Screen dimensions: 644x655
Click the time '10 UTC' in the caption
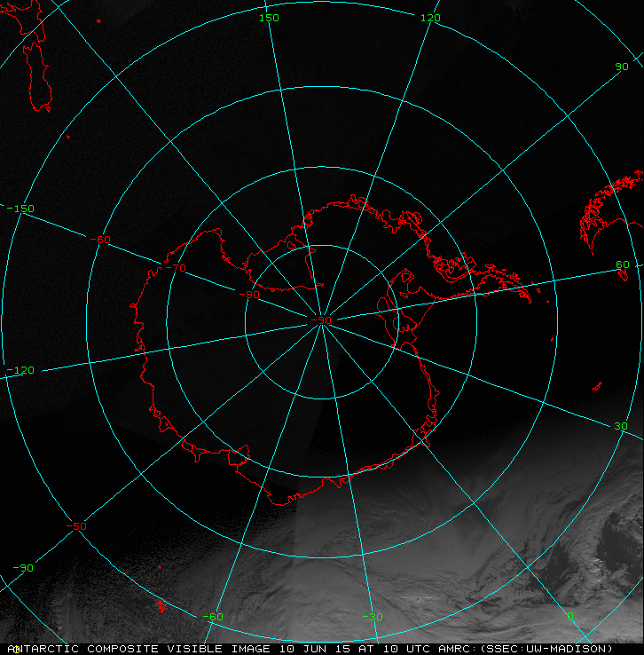point(407,649)
